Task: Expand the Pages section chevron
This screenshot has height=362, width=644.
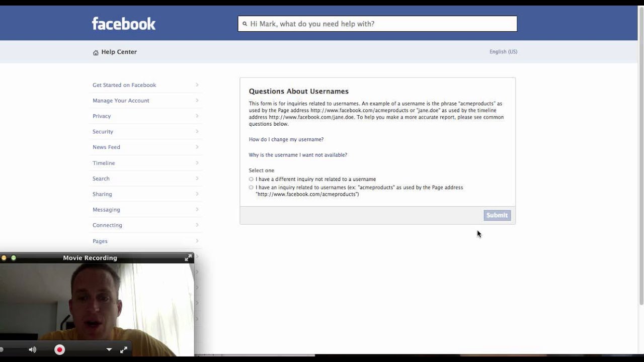Action: [197, 241]
